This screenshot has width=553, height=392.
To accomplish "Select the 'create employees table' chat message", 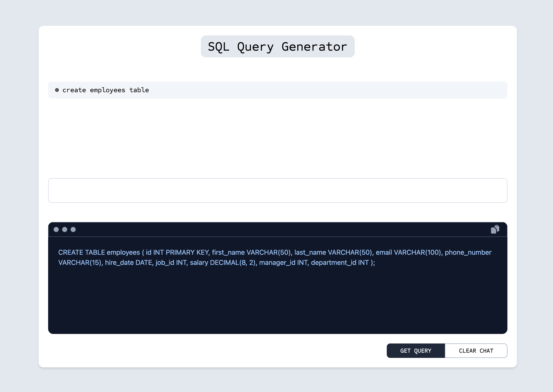I will click(106, 90).
